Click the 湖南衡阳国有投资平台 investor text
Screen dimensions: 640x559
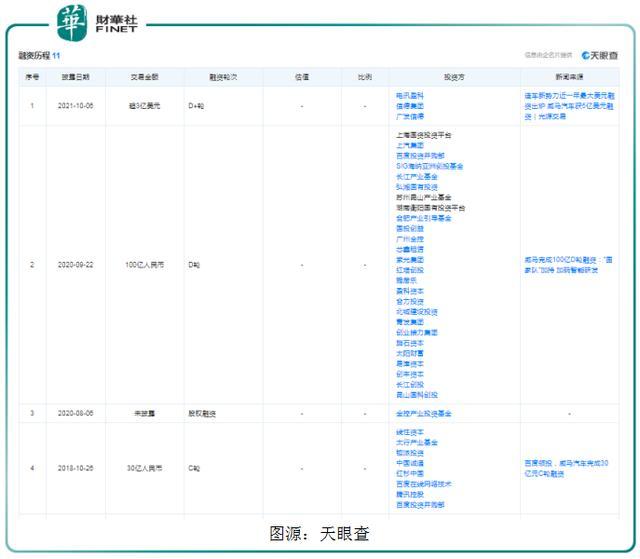(431, 208)
